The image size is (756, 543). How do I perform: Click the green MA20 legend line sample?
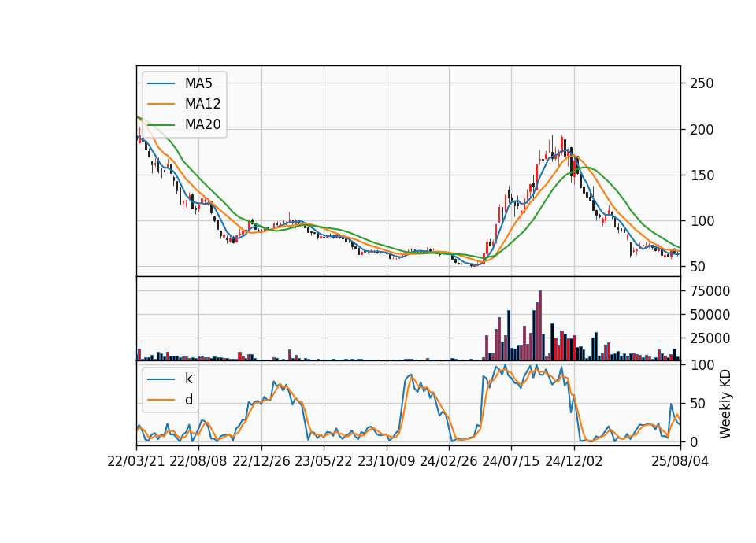161,124
